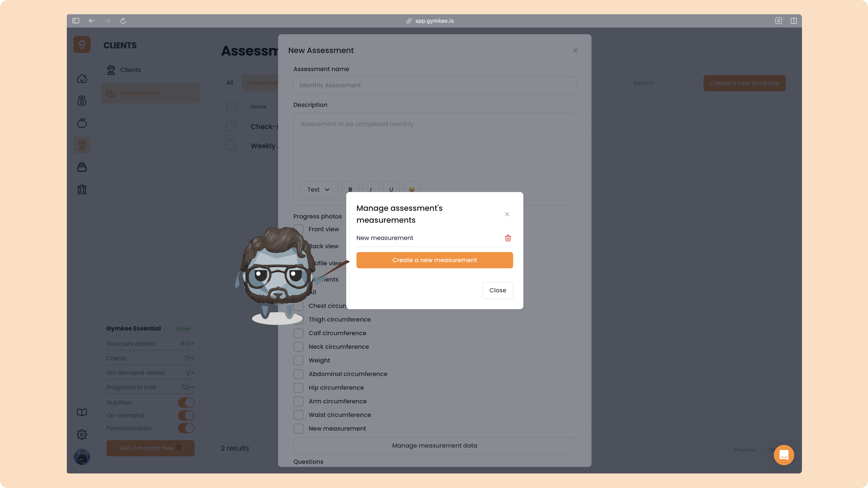
Task: Click the Assessment name input field
Action: click(x=434, y=85)
